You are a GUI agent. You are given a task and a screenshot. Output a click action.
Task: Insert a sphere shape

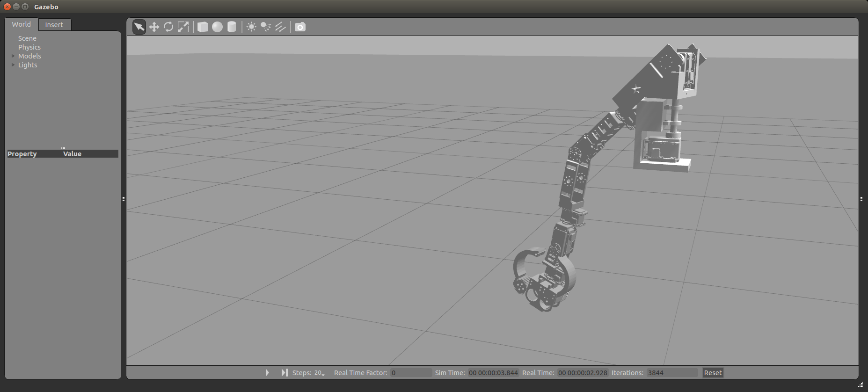(x=217, y=27)
